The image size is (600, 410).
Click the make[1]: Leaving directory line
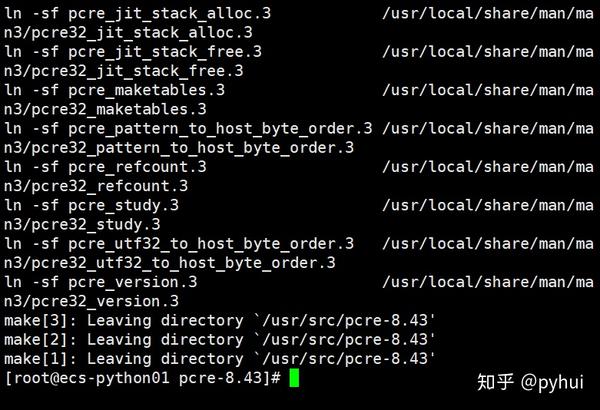(220, 359)
